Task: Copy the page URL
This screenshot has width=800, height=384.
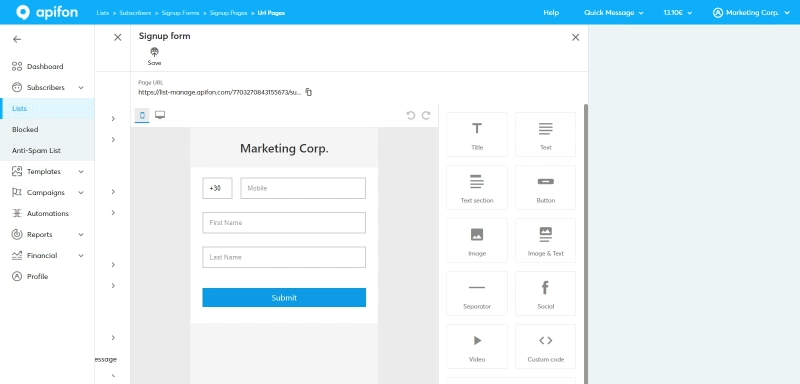Action: (309, 92)
